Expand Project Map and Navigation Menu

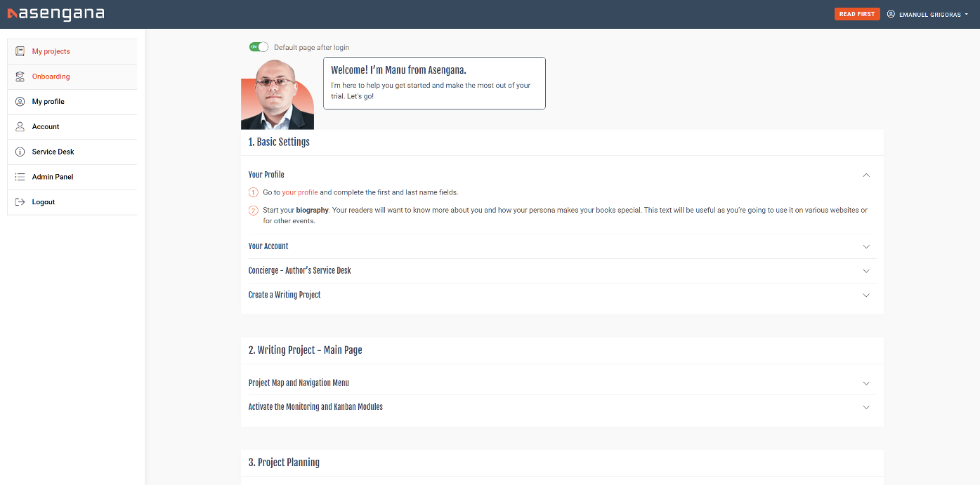[866, 383]
